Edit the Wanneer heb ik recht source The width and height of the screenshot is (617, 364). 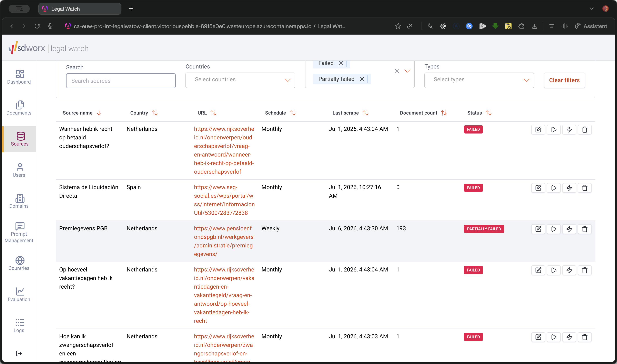pos(538,129)
